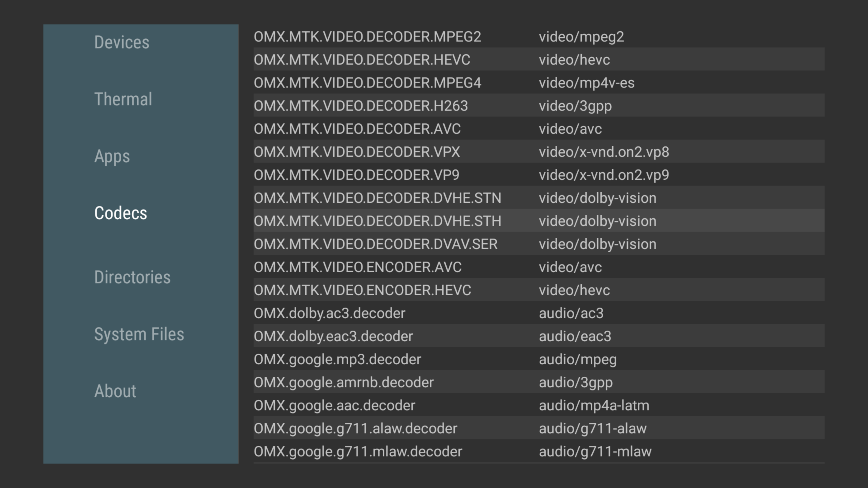The image size is (868, 488).
Task: Select the OMX.MTK.VIDEO.DECODER.HEVC codec row
Action: [539, 59]
